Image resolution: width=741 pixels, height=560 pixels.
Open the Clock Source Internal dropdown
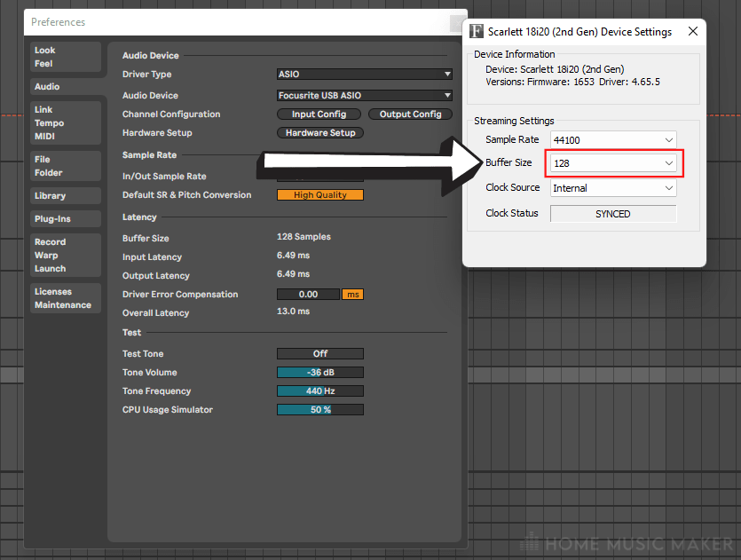pos(613,188)
